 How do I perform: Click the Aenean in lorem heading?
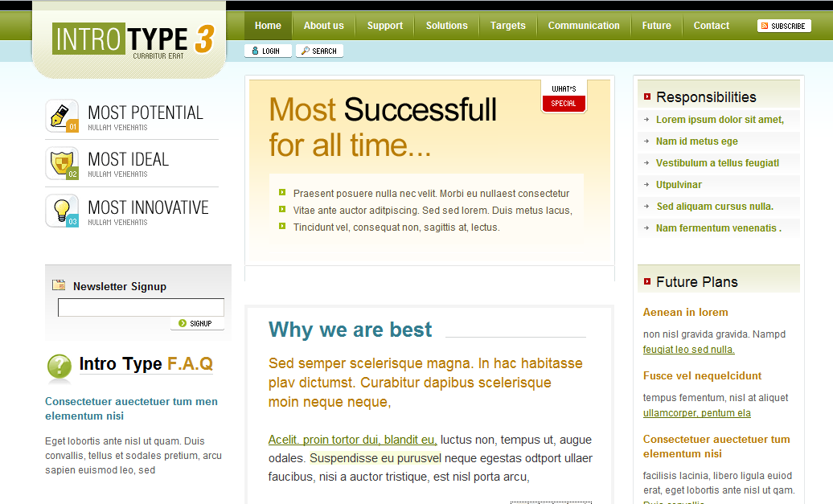[685, 312]
